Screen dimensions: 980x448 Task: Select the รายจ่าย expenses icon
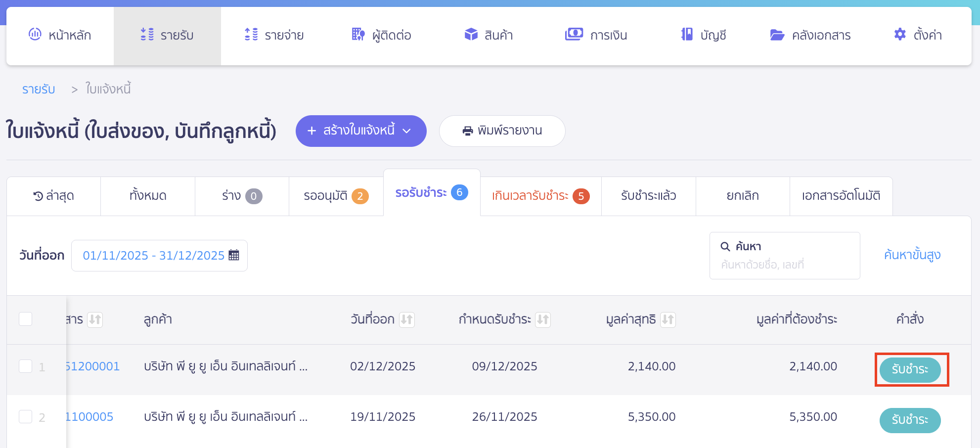point(251,35)
